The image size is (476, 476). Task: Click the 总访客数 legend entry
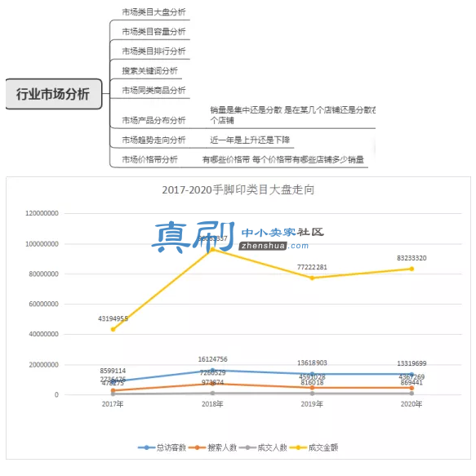(x=162, y=447)
